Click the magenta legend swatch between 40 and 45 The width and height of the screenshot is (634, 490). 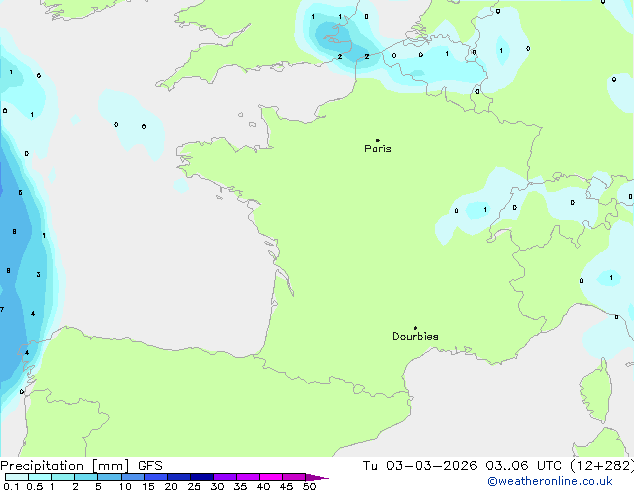tap(271, 477)
